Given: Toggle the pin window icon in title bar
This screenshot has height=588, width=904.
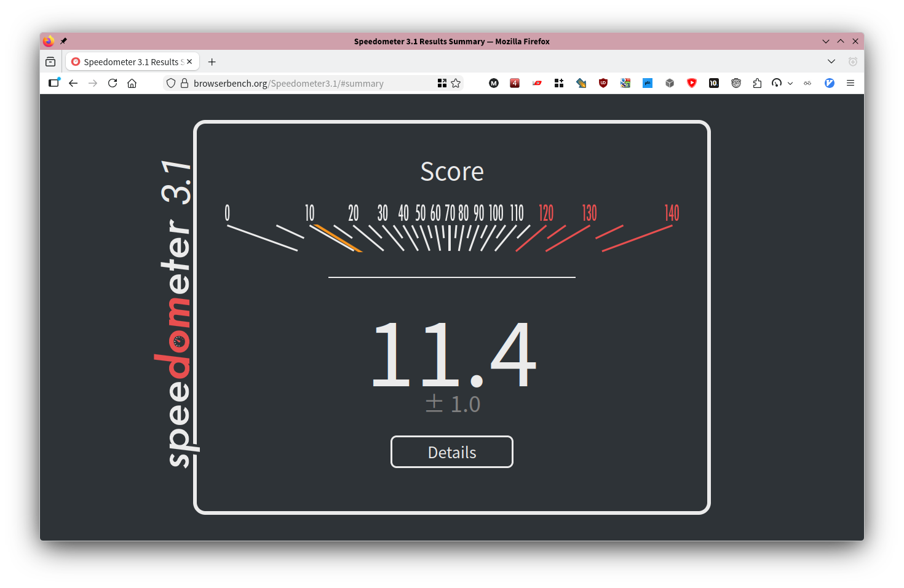Looking at the screenshot, I should [x=63, y=41].
